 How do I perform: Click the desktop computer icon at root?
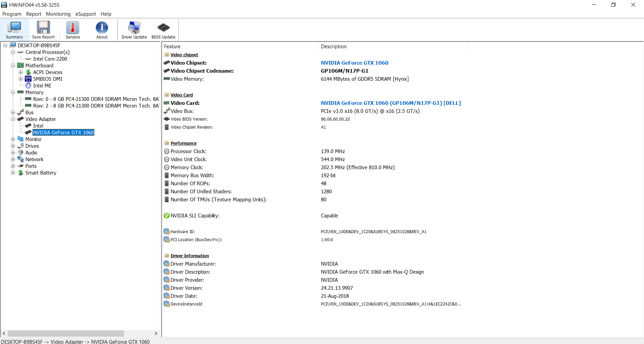point(13,45)
